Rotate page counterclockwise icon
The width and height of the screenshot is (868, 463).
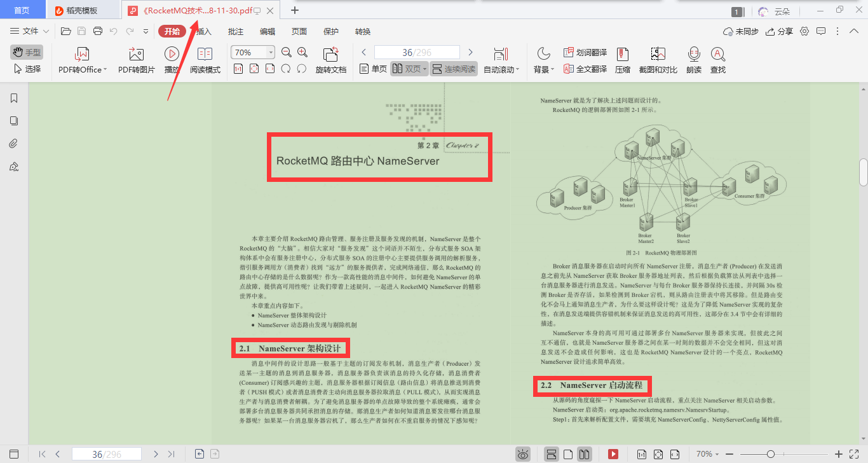pos(286,69)
